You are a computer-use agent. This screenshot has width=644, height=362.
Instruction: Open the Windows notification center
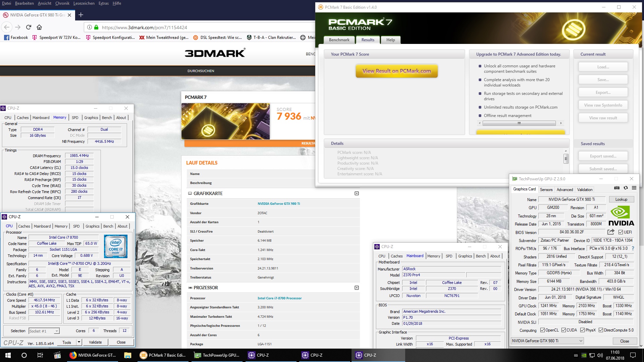[x=633, y=355]
